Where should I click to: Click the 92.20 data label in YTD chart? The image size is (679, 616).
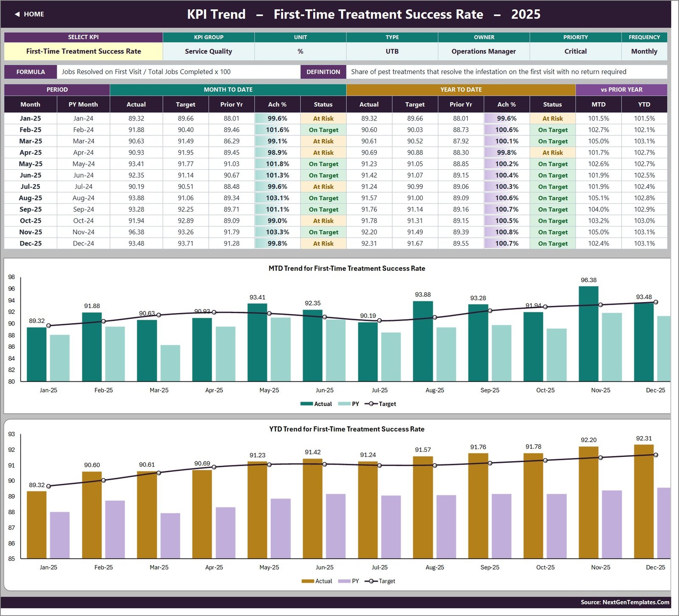pyautogui.click(x=589, y=440)
